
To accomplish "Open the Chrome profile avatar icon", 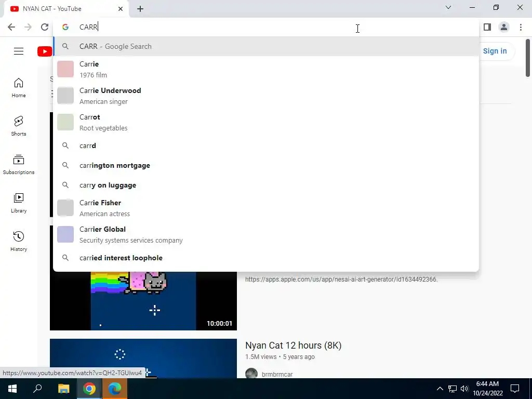I will coord(504,27).
